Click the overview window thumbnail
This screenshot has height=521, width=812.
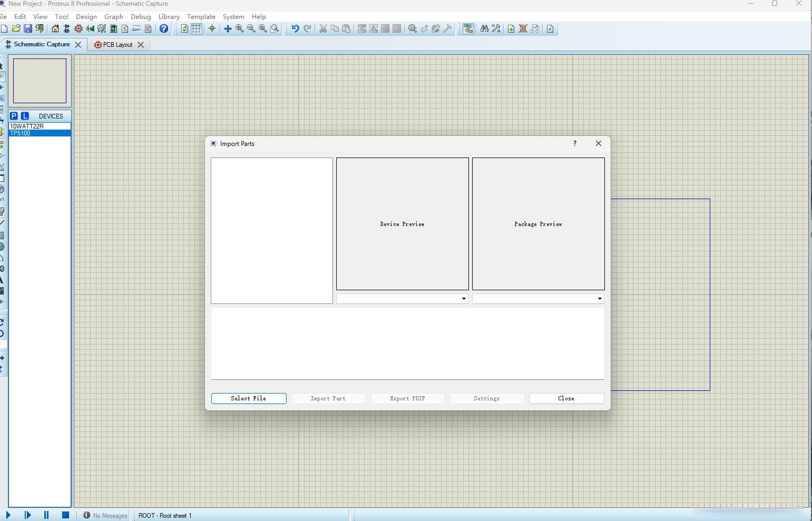[40, 81]
